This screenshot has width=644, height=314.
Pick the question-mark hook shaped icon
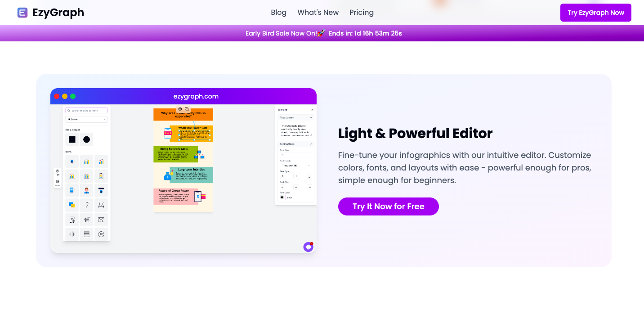coord(86,205)
